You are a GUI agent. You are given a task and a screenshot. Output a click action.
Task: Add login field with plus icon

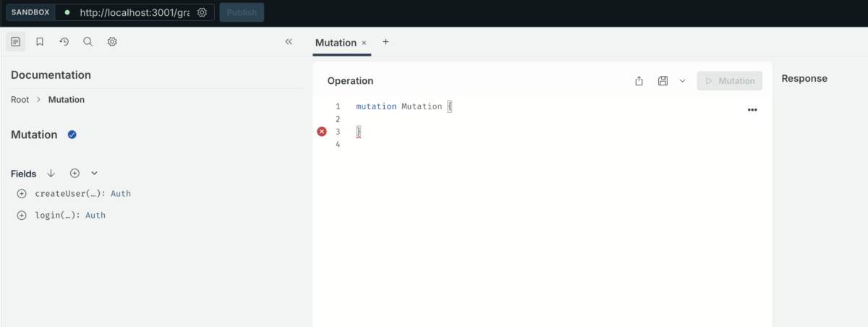pos(21,216)
